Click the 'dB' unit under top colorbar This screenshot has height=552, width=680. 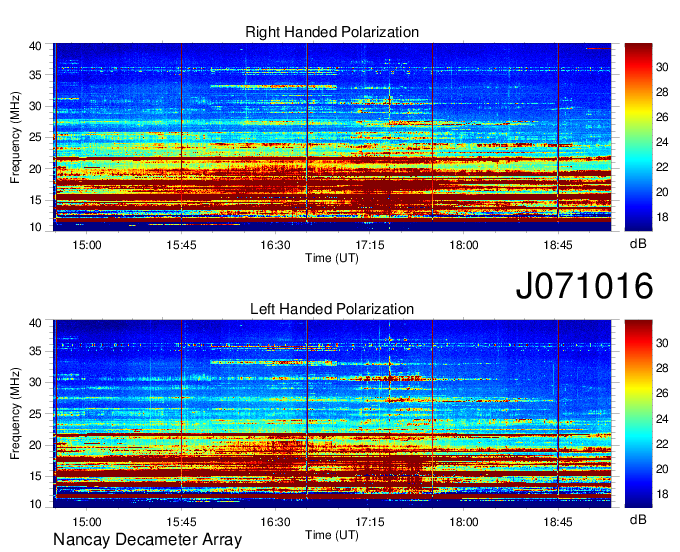tap(638, 244)
